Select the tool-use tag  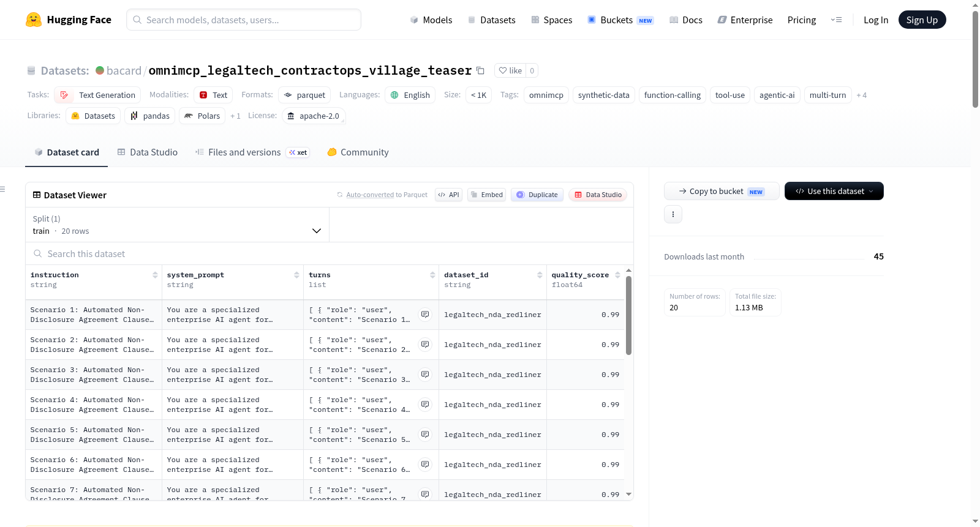730,95
